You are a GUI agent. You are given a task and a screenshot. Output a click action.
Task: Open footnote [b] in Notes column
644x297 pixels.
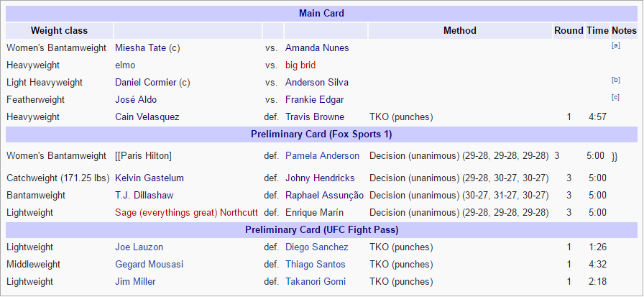[616, 80]
